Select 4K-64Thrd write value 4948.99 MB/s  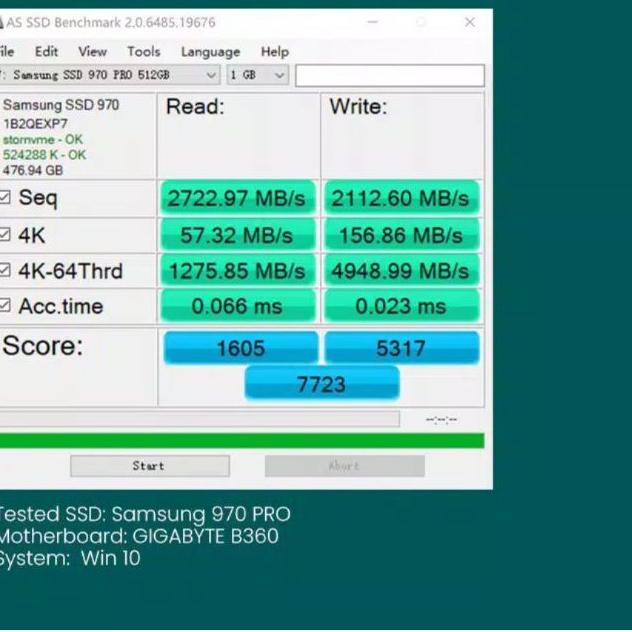(401, 270)
